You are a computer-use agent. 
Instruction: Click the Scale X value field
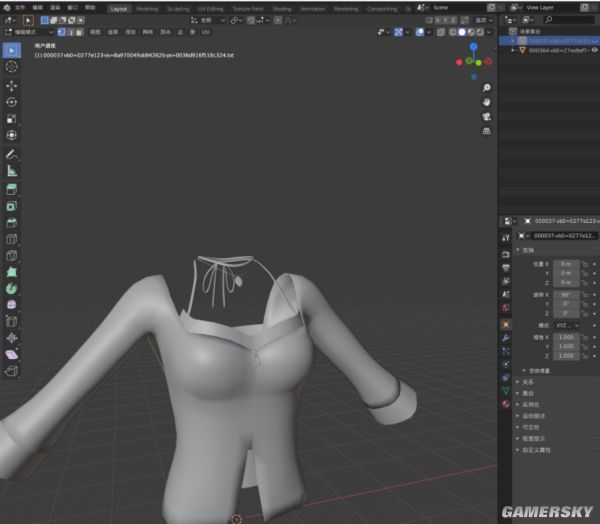pos(566,337)
